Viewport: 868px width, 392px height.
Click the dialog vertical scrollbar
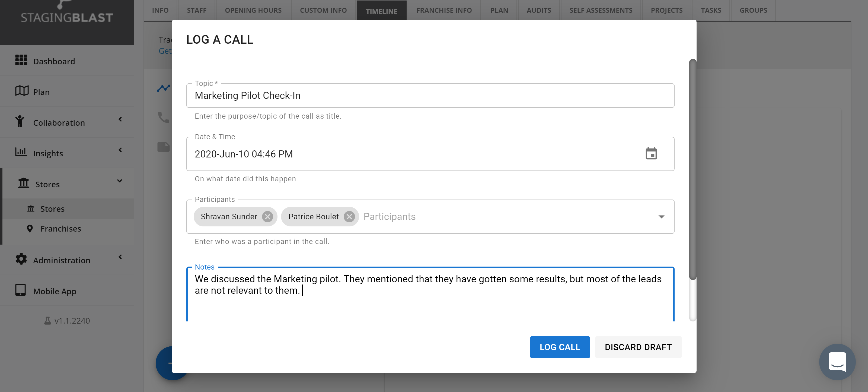(x=693, y=169)
